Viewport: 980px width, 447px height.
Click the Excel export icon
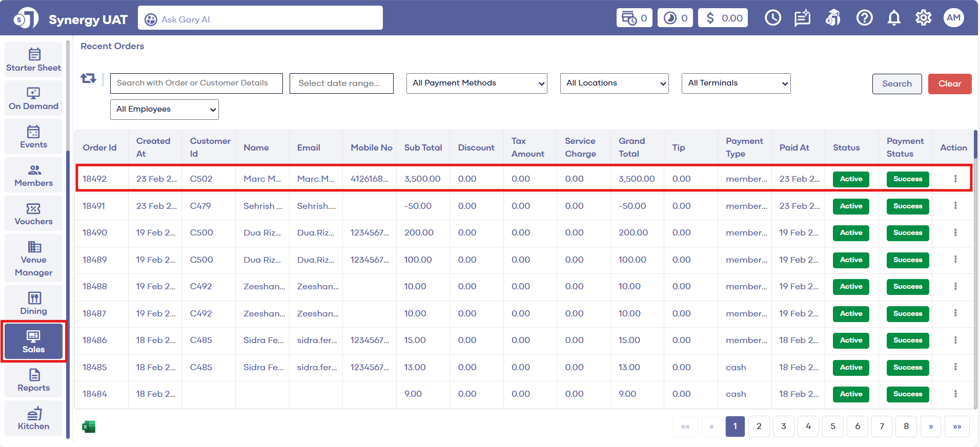click(x=89, y=427)
